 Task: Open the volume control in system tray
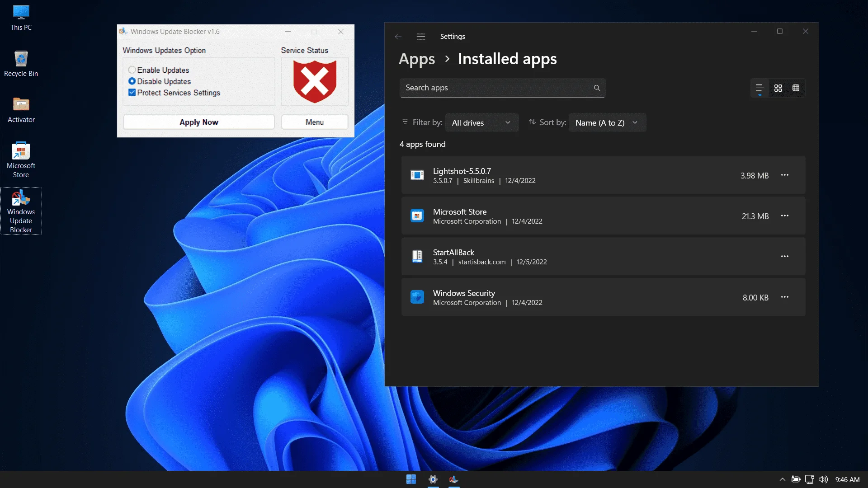tap(823, 479)
